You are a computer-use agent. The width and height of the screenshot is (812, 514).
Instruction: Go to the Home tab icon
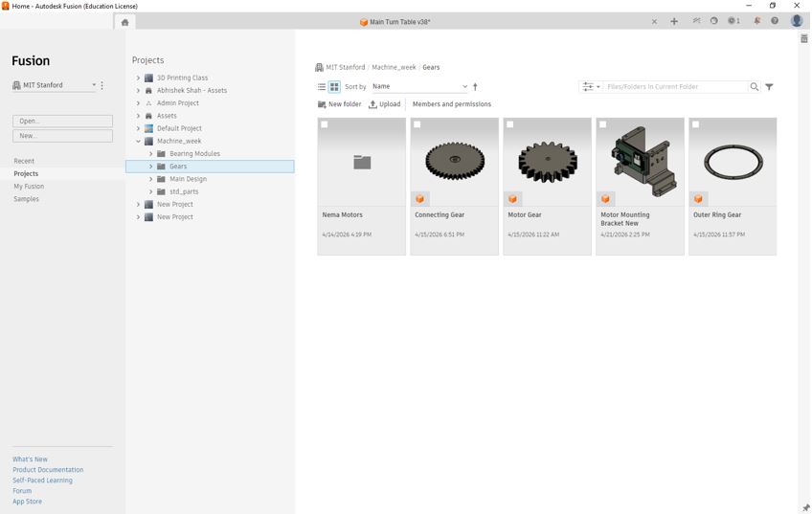tap(124, 22)
